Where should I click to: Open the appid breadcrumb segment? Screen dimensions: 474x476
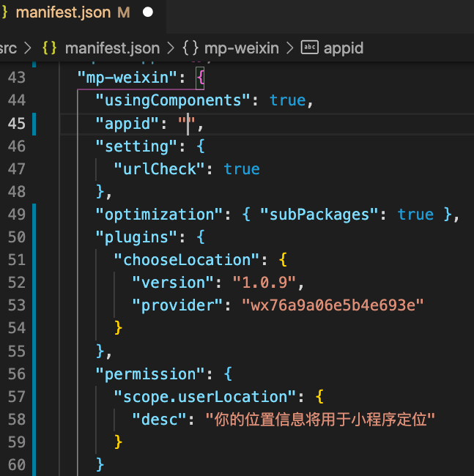pos(344,48)
